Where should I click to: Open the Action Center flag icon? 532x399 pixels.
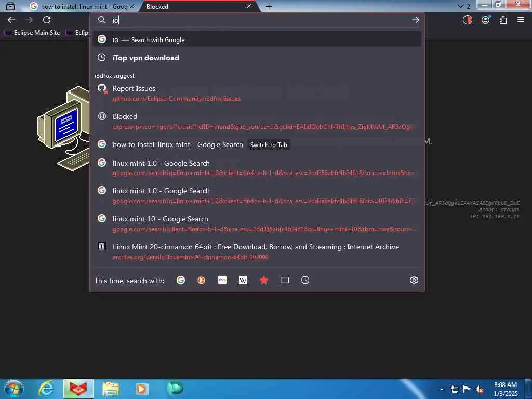[467, 390]
